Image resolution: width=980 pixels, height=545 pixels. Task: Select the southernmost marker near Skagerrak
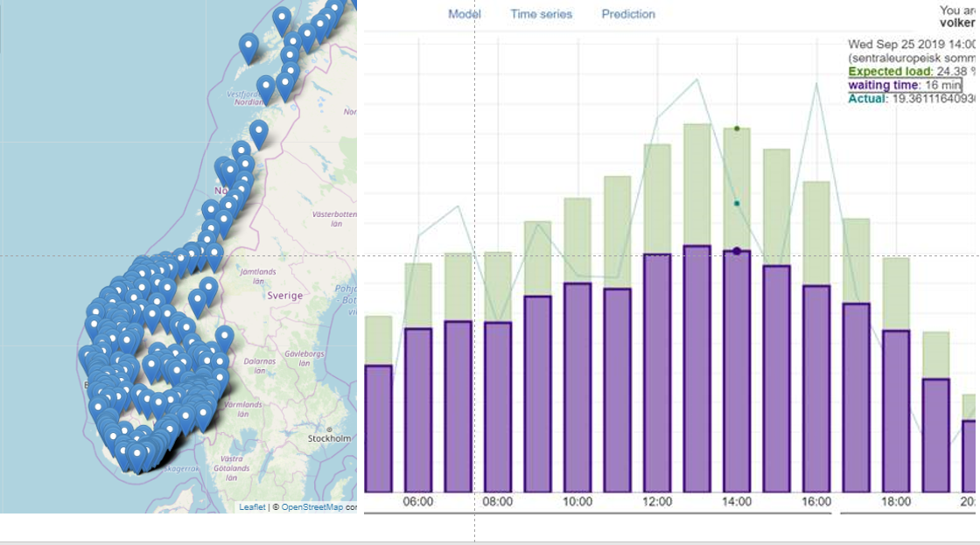(x=136, y=458)
